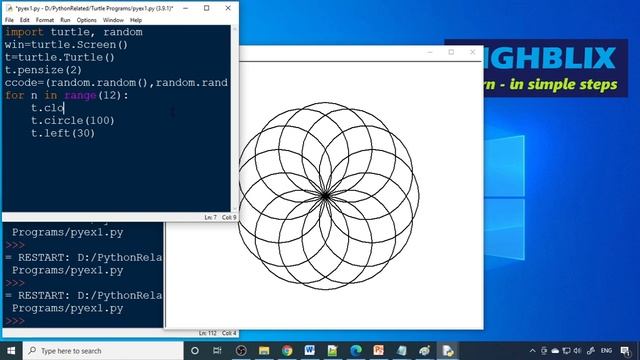Minimize the turtle graphics window
The image size is (640, 360).
[x=430, y=52]
